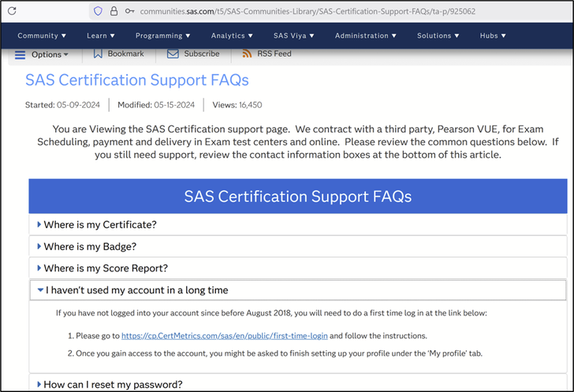The height and width of the screenshot is (392, 574).
Task: Click the Views: 16,450 text
Action: (237, 105)
